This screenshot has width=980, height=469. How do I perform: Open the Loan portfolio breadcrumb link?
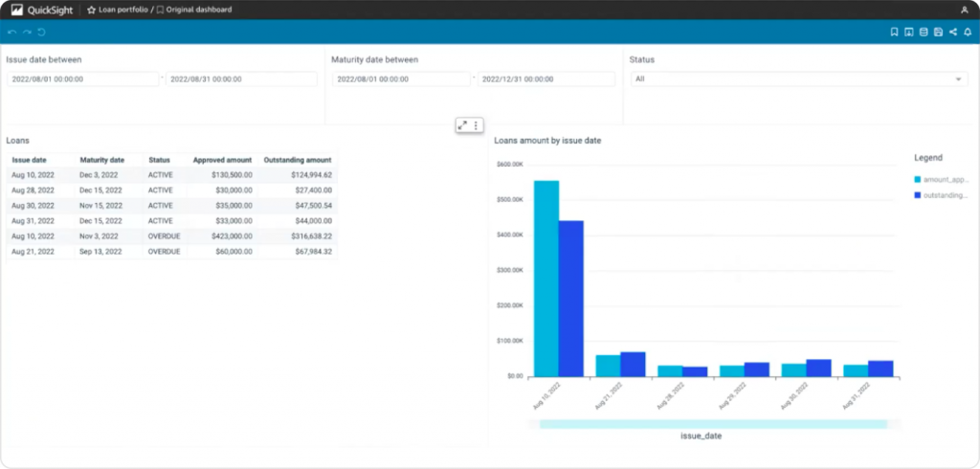tap(123, 10)
